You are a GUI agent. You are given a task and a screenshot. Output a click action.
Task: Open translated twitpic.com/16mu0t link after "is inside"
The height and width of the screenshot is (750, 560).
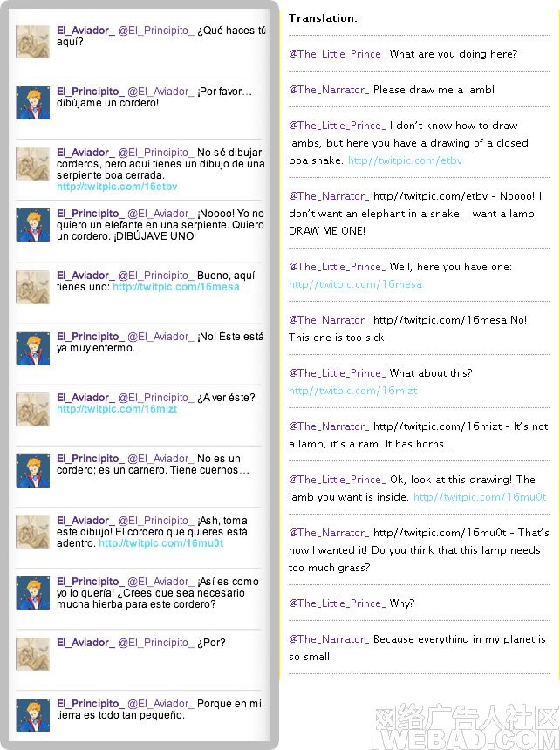click(x=480, y=497)
